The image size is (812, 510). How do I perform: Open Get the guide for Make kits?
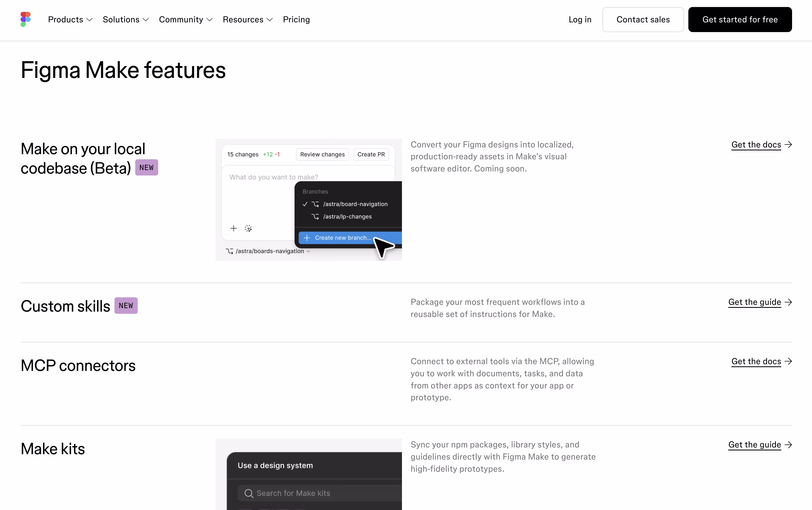[754, 445]
